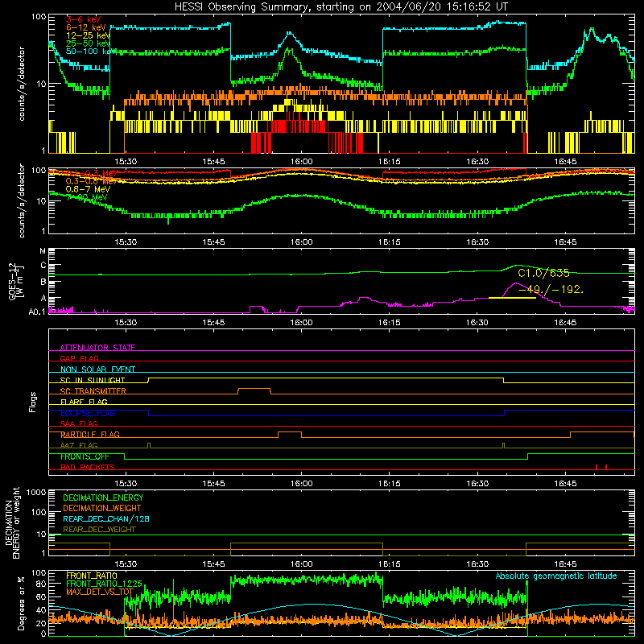Select the BAD_PACKETS flag label
Screen dimensions: 644x644
pos(88,467)
